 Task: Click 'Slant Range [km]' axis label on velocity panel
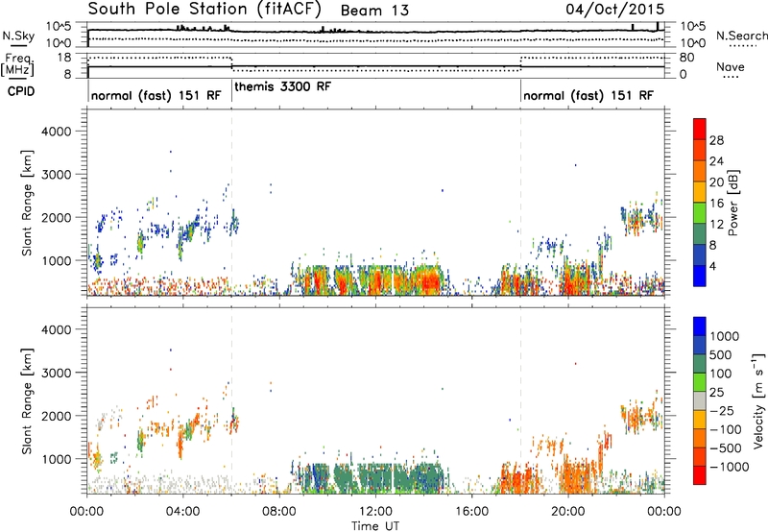click(x=27, y=401)
